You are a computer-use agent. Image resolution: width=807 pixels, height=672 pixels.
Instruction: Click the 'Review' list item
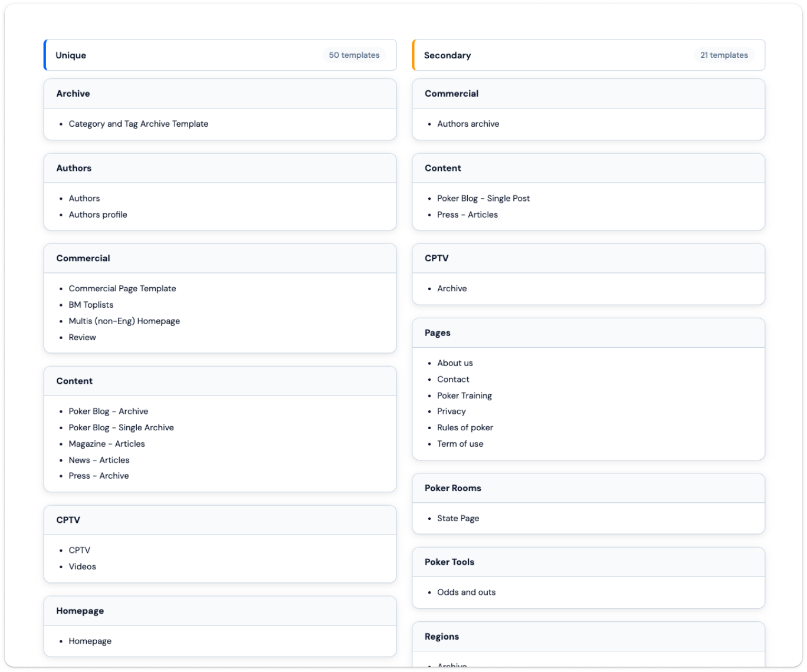tap(82, 337)
